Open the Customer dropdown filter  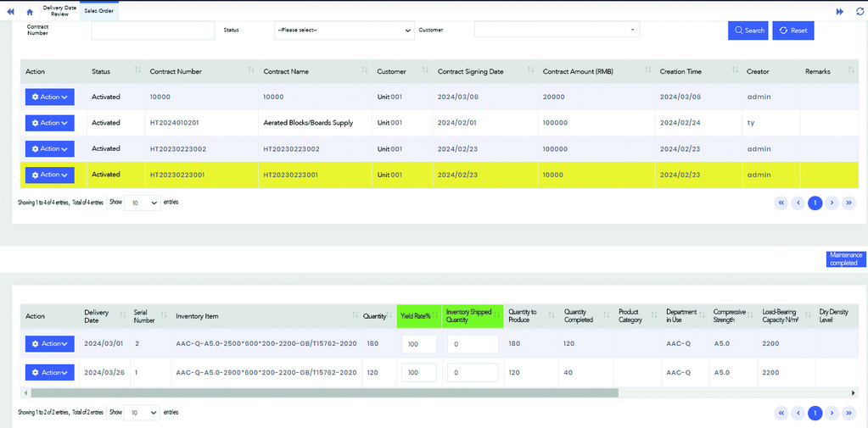tap(557, 30)
